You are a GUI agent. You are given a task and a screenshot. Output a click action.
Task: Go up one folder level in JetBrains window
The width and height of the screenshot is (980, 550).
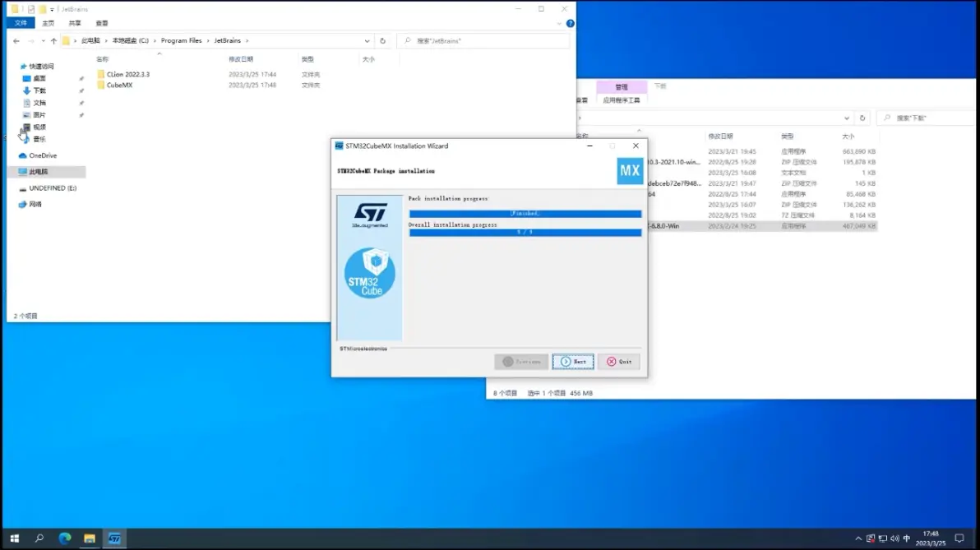[x=53, y=40]
